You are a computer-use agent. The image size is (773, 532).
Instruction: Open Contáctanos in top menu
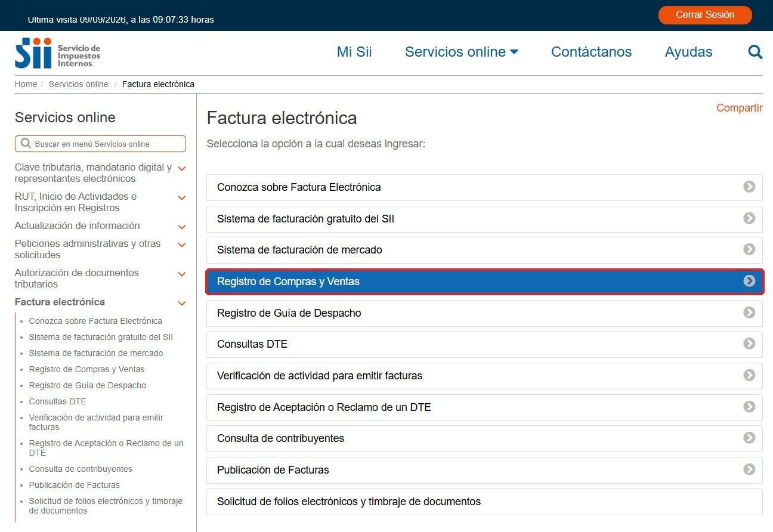click(591, 52)
